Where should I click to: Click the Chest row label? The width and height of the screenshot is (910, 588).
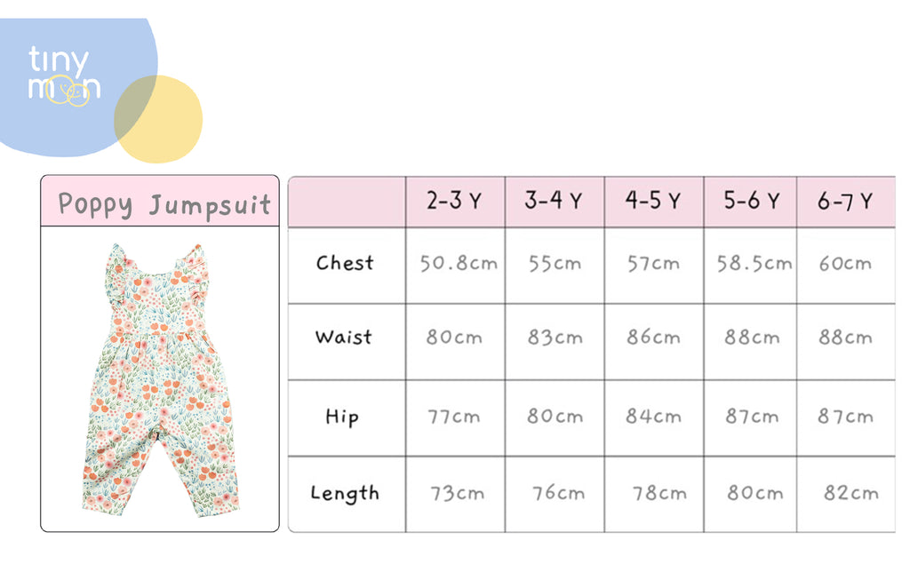347,265
